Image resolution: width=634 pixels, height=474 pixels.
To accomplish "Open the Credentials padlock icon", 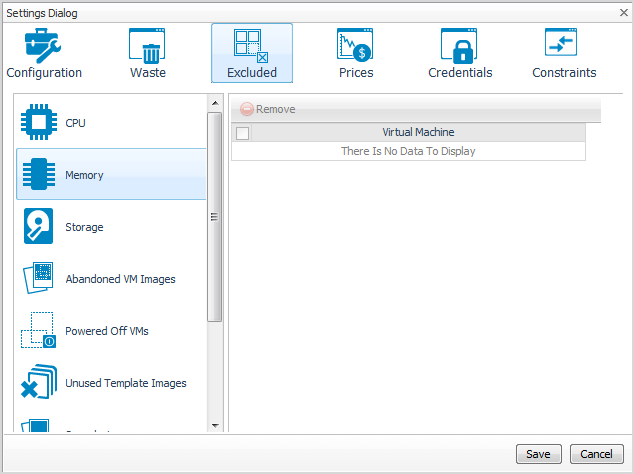I will coord(459,46).
